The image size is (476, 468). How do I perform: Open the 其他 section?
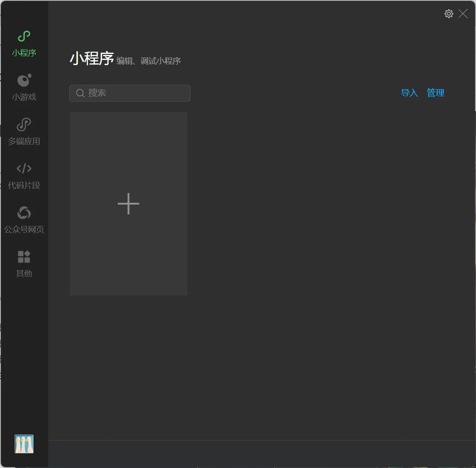click(x=24, y=264)
